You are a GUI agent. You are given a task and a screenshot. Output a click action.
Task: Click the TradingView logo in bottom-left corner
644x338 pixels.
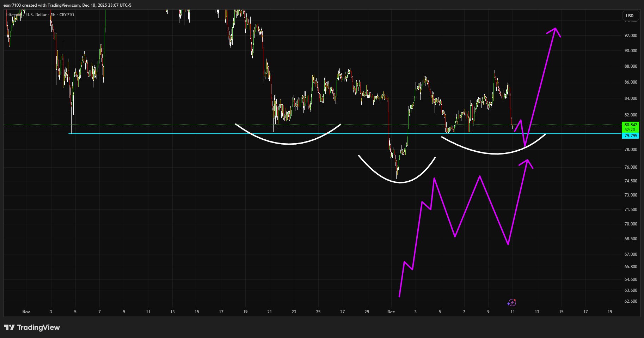tap(32, 327)
